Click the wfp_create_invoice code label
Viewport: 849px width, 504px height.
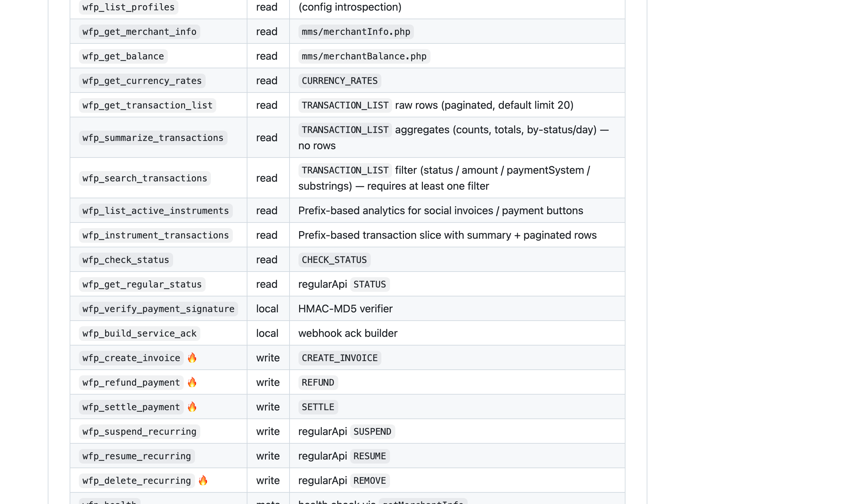[x=131, y=358]
